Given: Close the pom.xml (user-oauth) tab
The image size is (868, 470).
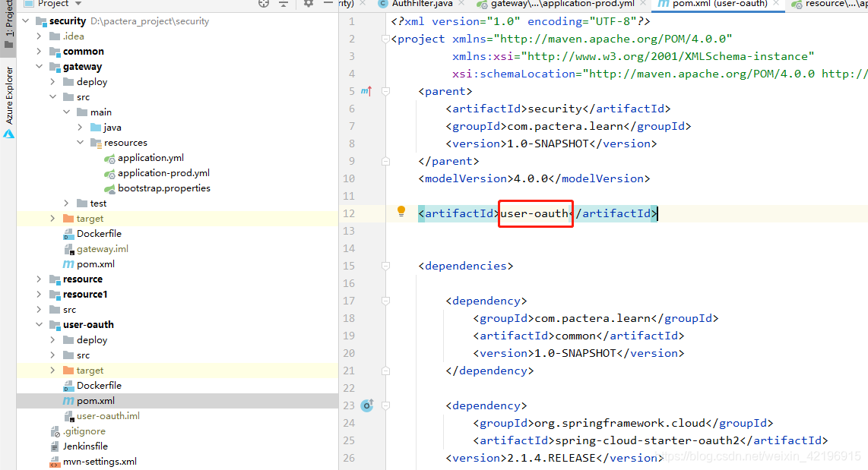Looking at the screenshot, I should coord(776,4).
